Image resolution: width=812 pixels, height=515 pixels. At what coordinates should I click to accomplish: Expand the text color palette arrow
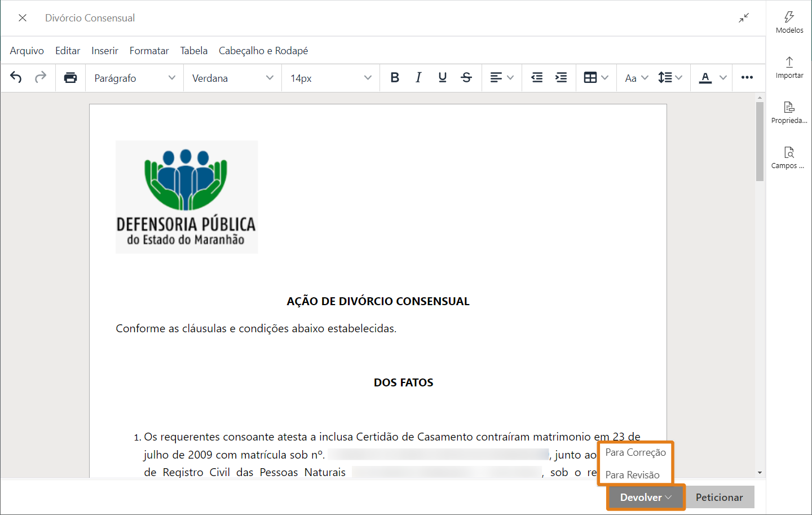[x=723, y=78]
